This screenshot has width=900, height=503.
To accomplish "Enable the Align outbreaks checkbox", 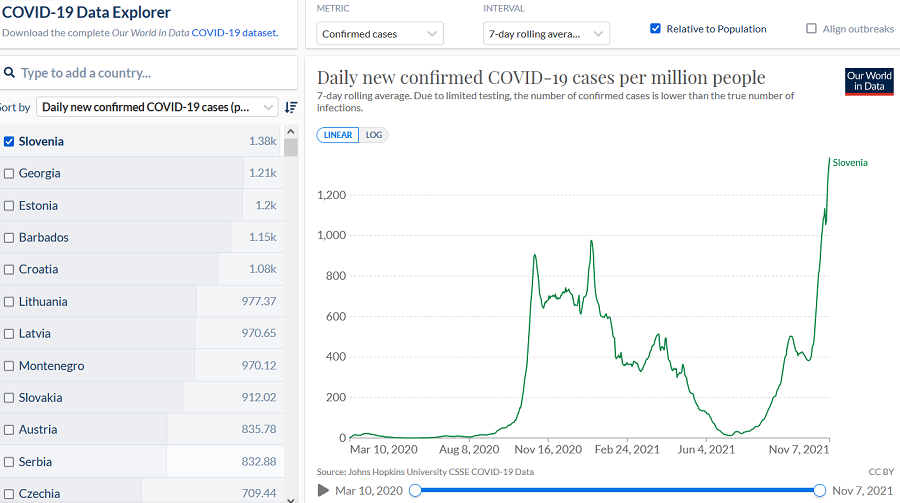I will point(811,29).
